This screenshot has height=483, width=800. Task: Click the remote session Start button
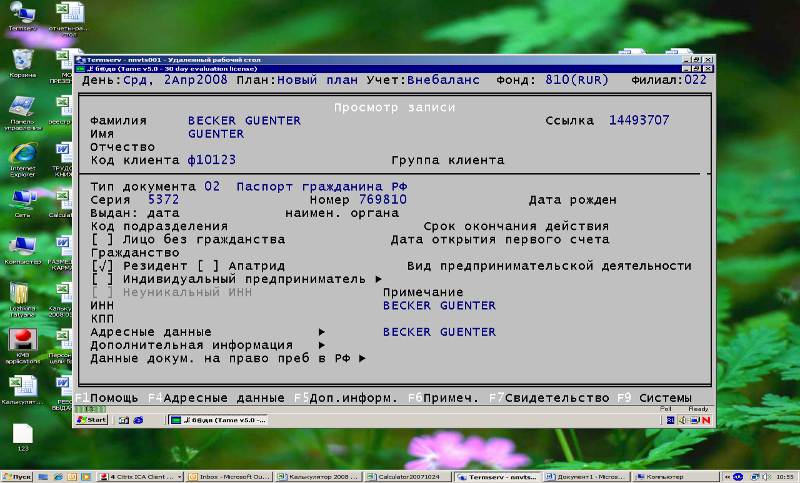click(x=91, y=420)
